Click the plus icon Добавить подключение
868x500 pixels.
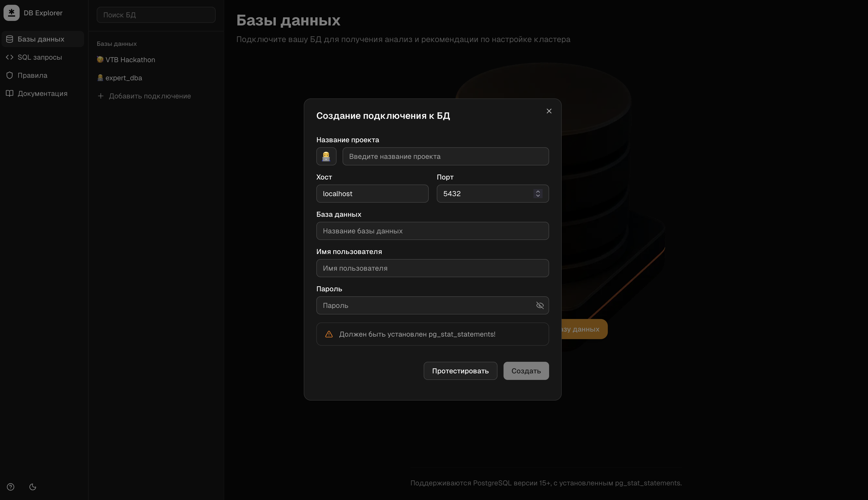[x=101, y=96]
